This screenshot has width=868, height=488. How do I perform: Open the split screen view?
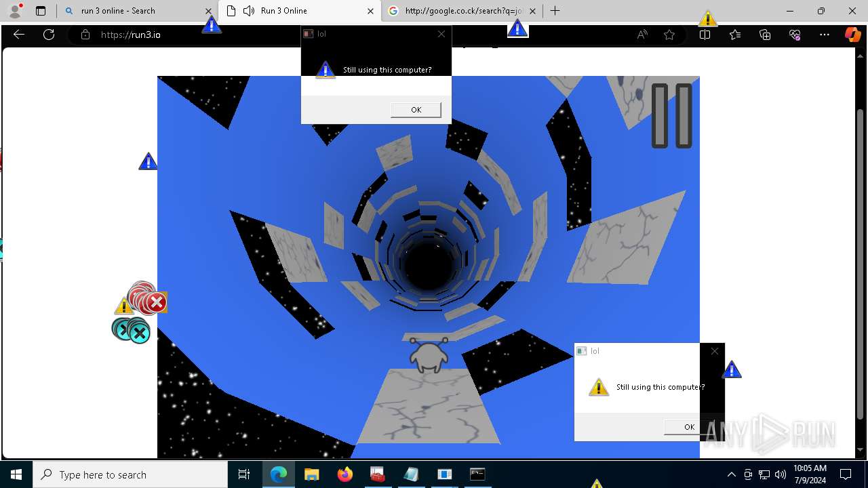[705, 35]
